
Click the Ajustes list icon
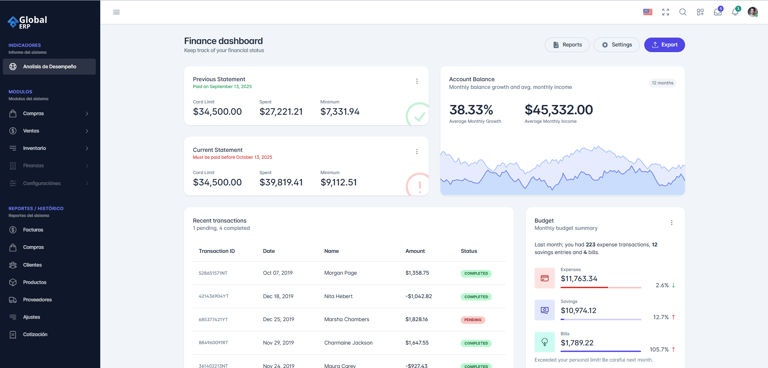pyautogui.click(x=13, y=317)
